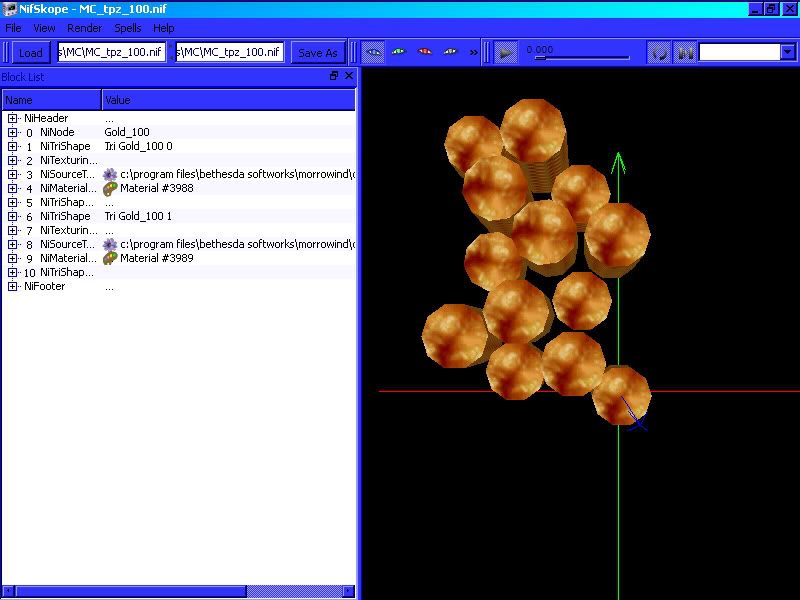Click the animation time slider

582,58
